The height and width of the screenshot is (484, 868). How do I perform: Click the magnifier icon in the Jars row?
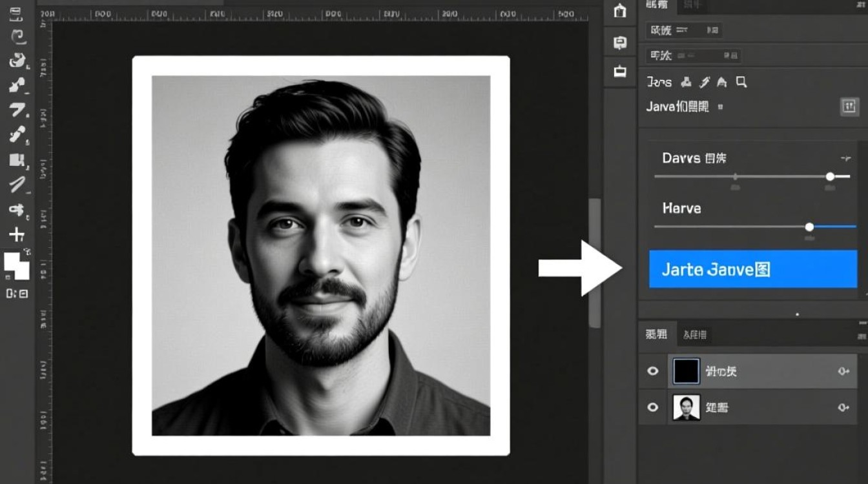click(741, 82)
